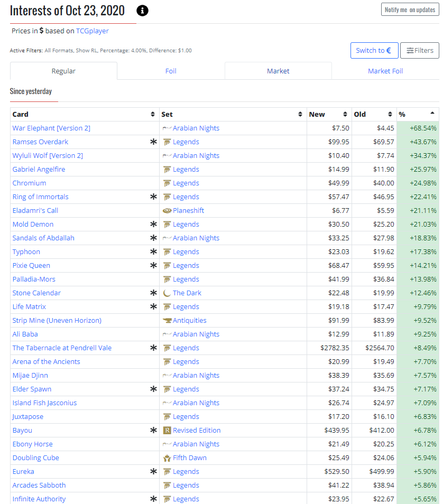
Task: Switch to the Market Foil tab
Action: (385, 71)
